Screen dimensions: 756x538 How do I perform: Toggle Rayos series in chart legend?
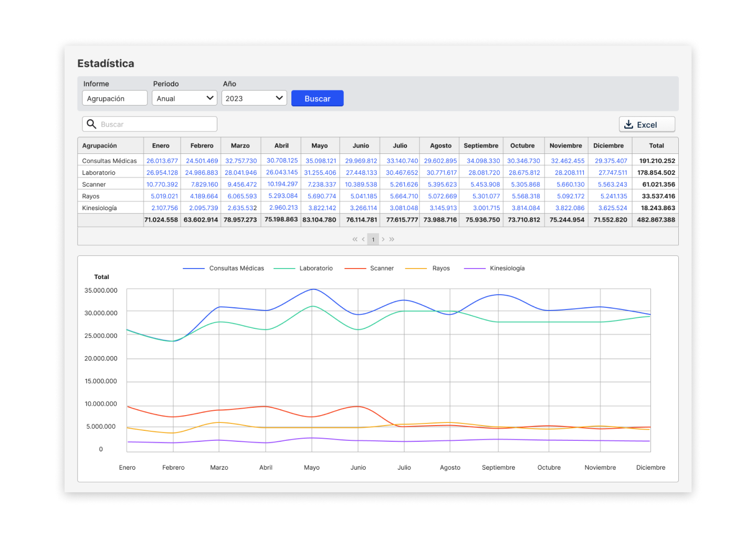pyautogui.click(x=428, y=268)
